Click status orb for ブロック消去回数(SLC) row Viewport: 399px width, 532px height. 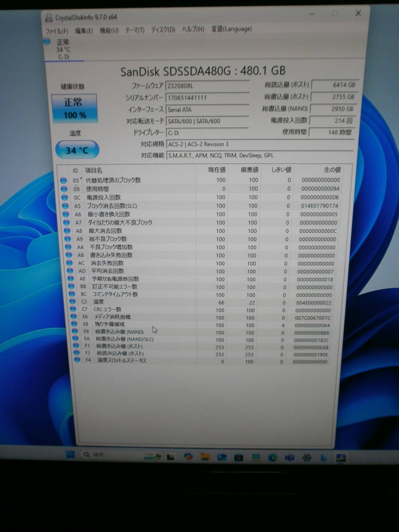click(65, 206)
